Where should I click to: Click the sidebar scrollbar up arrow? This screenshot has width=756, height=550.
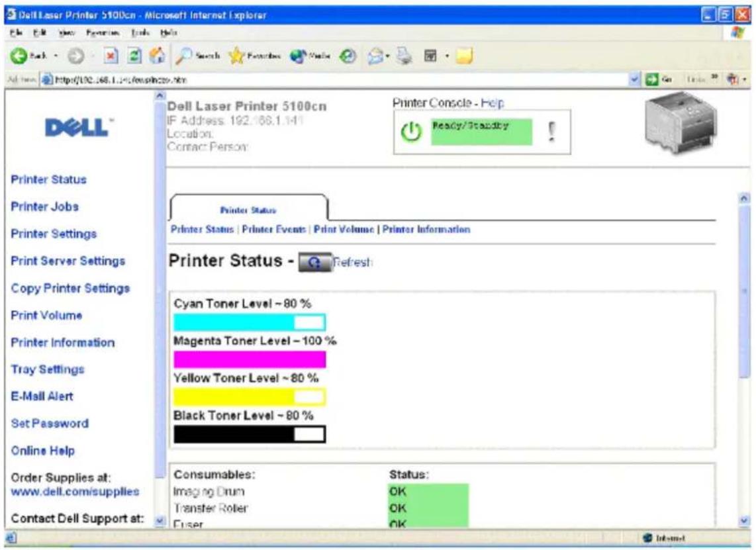[x=160, y=96]
